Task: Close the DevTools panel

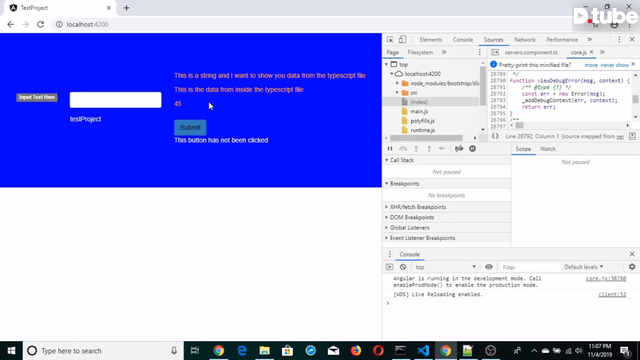Action: 632,40
